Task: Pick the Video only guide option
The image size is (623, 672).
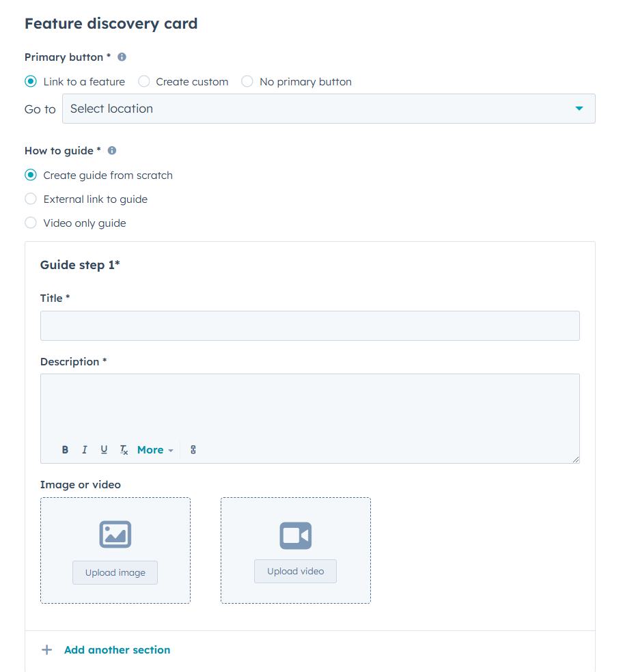Action: pyautogui.click(x=31, y=223)
